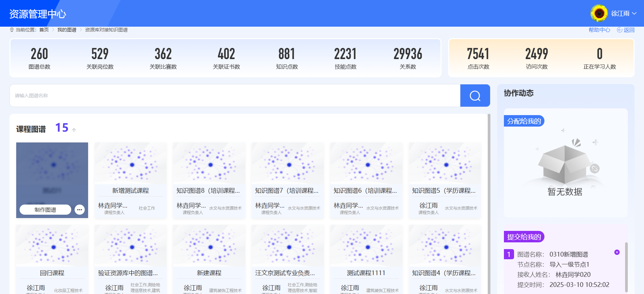Open the 回归课程 card thumbnail
Screen dimensions: 644x294
pyautogui.click(x=52, y=246)
